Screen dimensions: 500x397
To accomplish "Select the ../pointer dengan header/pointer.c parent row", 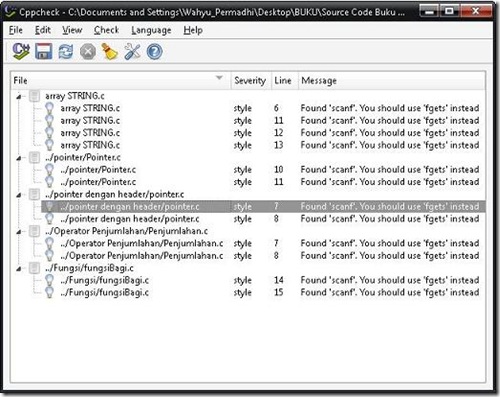I will click(x=114, y=194).
